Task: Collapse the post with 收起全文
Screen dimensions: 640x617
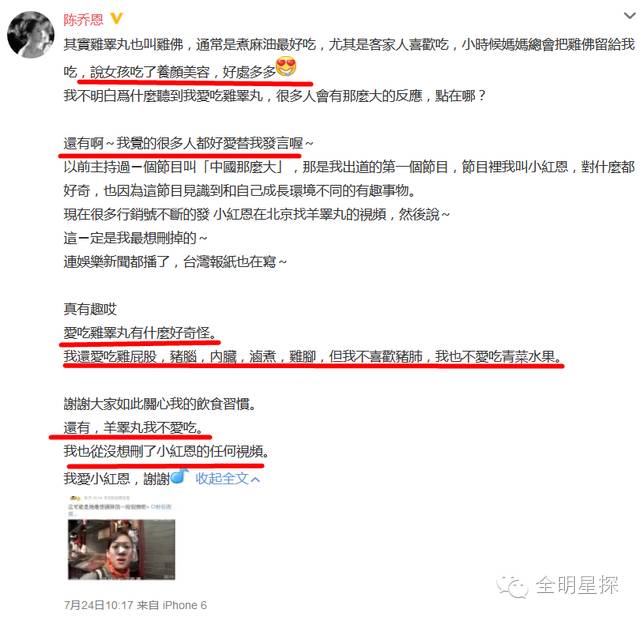Action: click(x=222, y=478)
